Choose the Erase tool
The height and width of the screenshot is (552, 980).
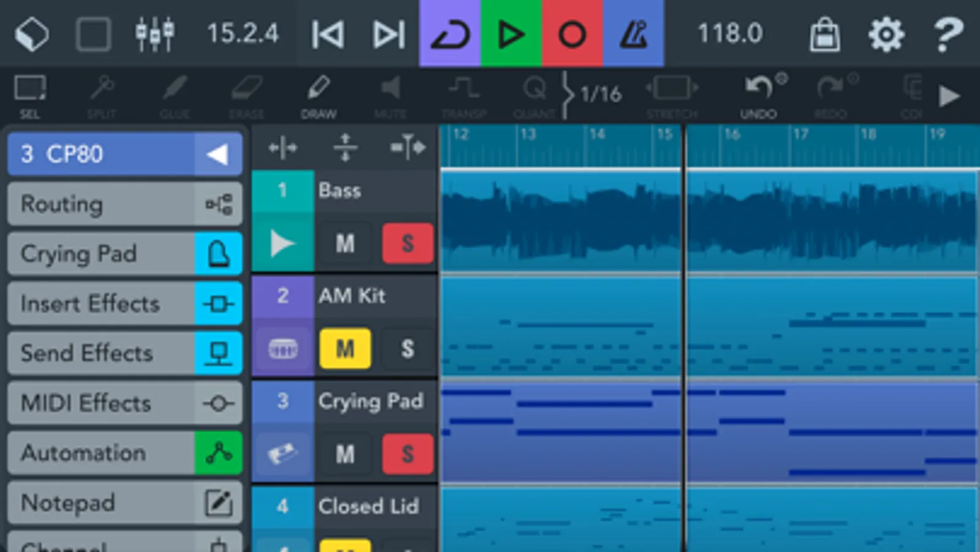246,96
